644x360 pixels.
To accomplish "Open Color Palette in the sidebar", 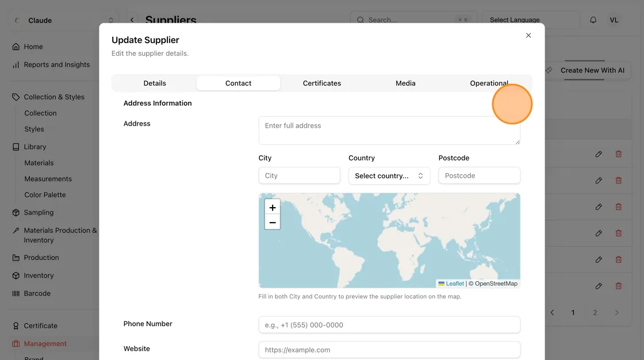I will click(x=45, y=195).
